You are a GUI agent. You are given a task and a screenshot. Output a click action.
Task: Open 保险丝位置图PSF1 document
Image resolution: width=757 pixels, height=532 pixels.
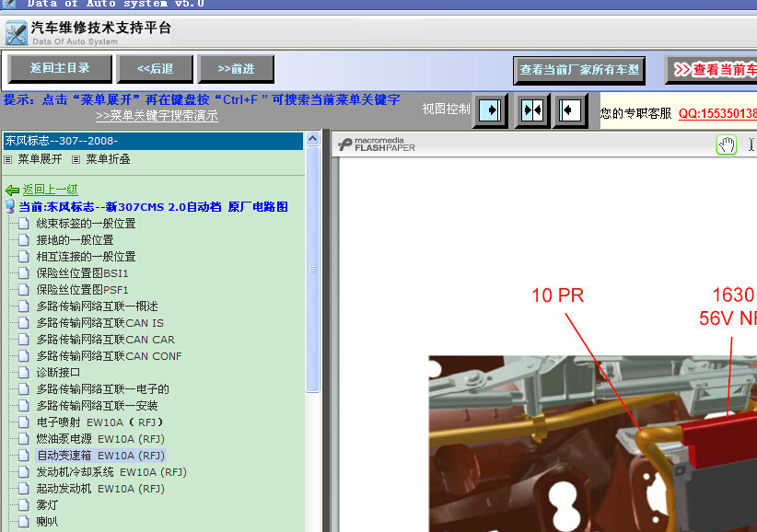coord(82,290)
